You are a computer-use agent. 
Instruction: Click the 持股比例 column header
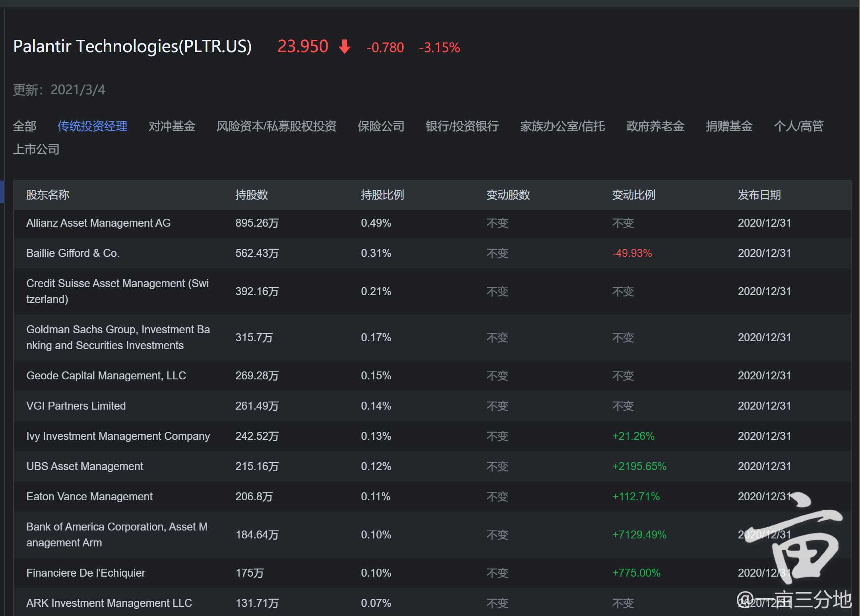(x=382, y=195)
